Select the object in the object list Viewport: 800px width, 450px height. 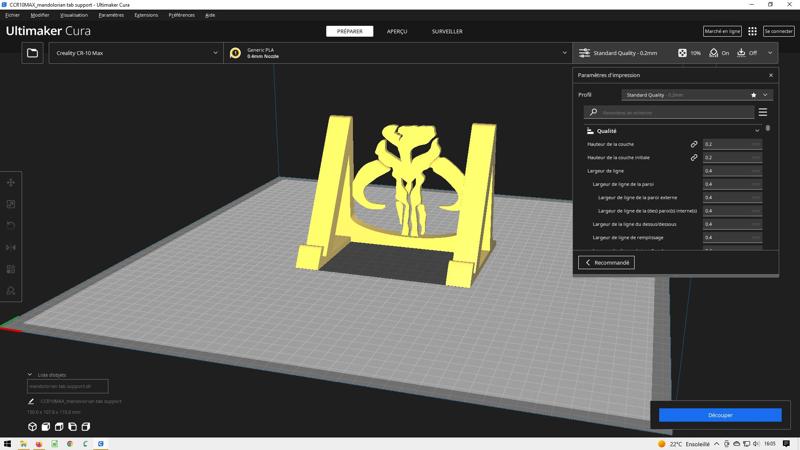[x=67, y=386]
